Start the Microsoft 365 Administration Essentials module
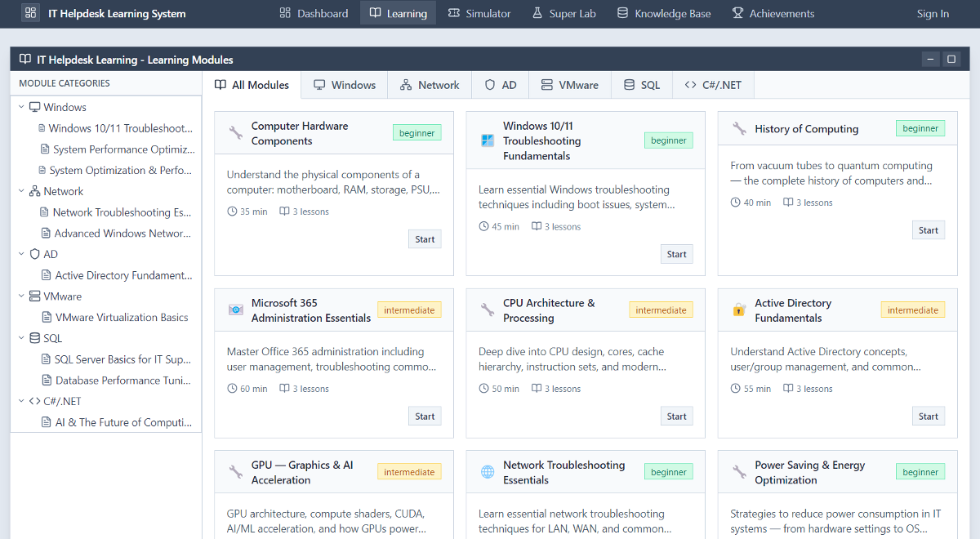The image size is (980, 539). (425, 416)
